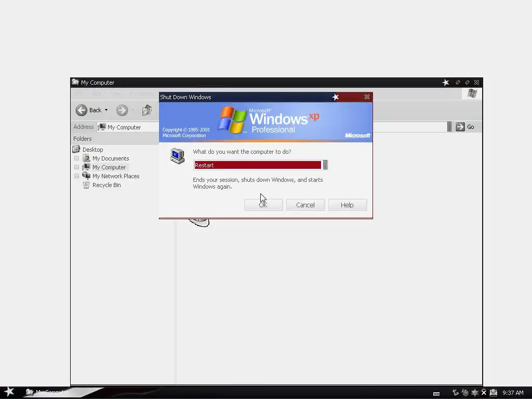
Task: Click the first network tray icon
Action: tap(456, 393)
